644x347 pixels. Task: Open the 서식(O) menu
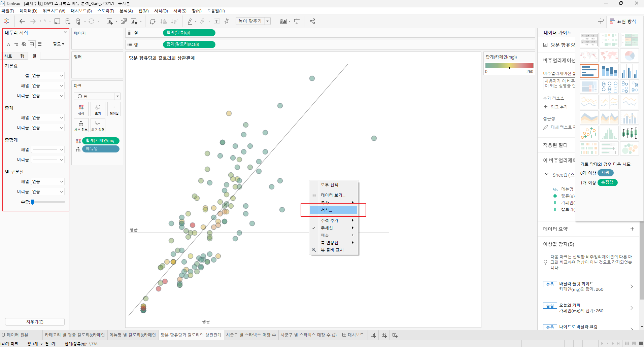161,11
